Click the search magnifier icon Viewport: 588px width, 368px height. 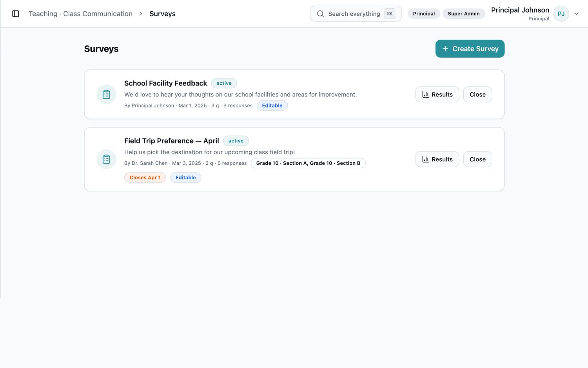(x=320, y=14)
